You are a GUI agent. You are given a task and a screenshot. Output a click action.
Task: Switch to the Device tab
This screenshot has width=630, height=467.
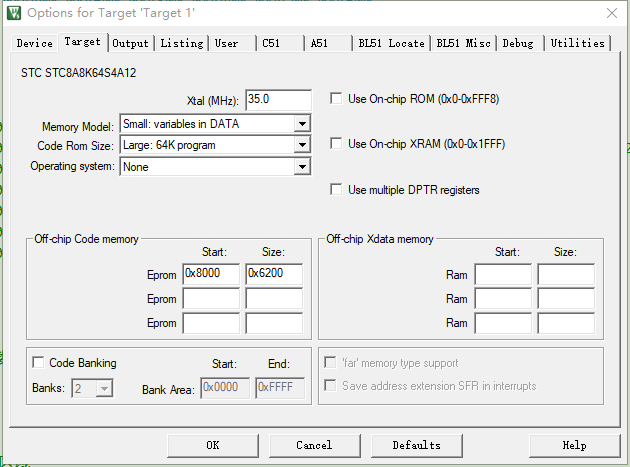pyautogui.click(x=35, y=43)
